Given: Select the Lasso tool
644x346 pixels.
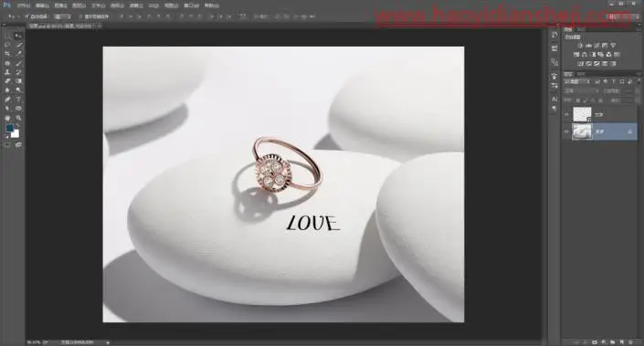Looking at the screenshot, I should pyautogui.click(x=7, y=45).
